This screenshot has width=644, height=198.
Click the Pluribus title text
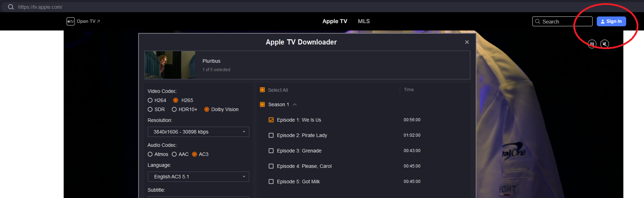point(211,61)
